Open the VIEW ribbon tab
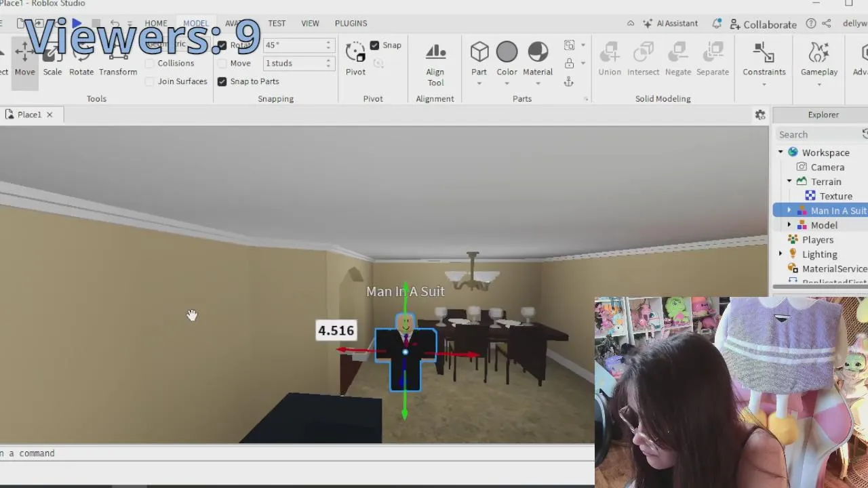The image size is (868, 488). point(310,23)
